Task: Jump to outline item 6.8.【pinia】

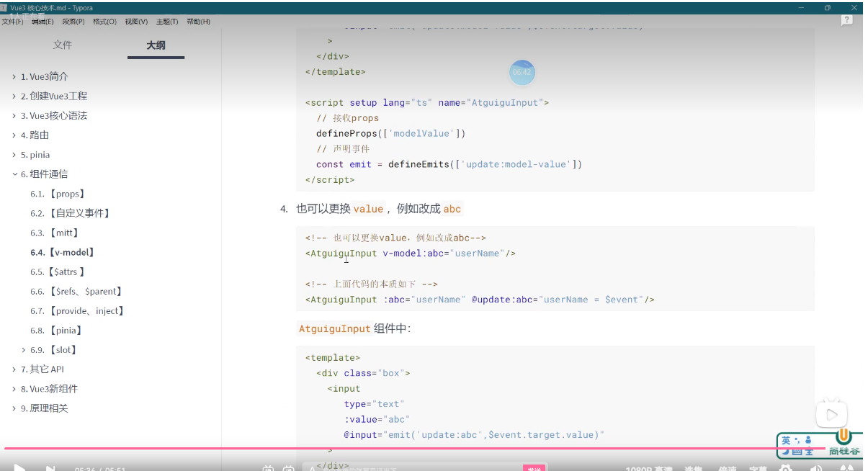Action: pos(56,330)
